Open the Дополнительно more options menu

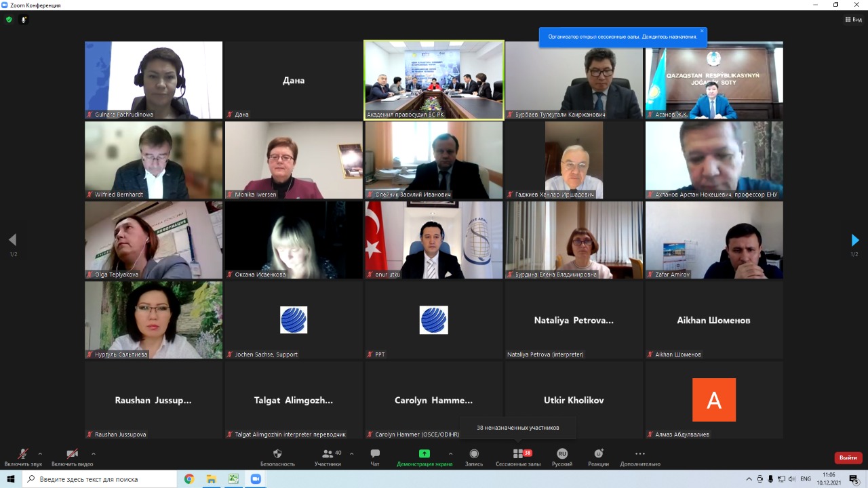(x=639, y=457)
